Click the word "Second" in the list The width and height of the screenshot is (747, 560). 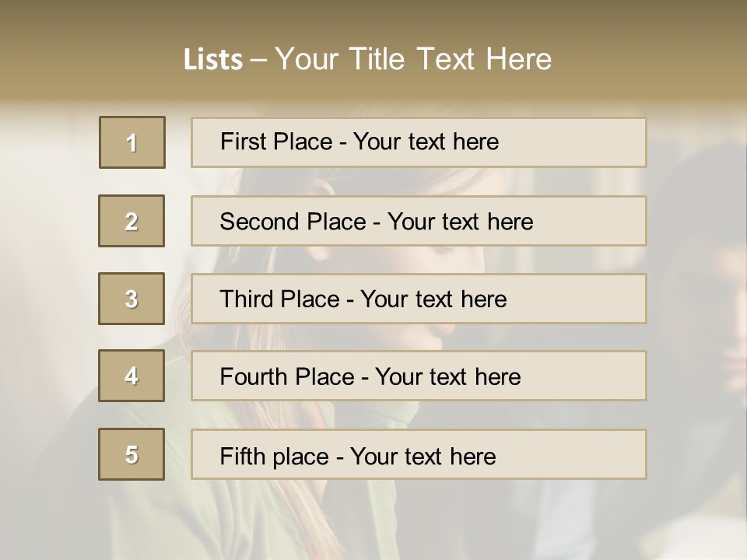coord(260,222)
